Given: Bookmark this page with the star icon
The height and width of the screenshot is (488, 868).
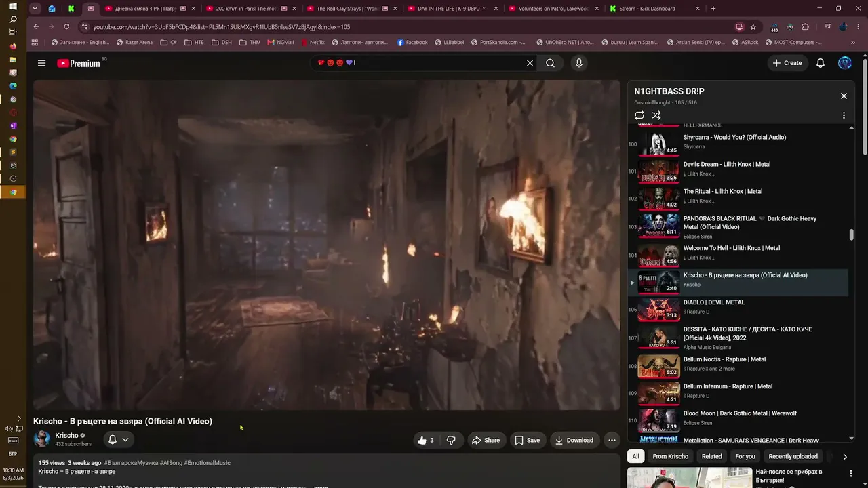Looking at the screenshot, I should [753, 26].
